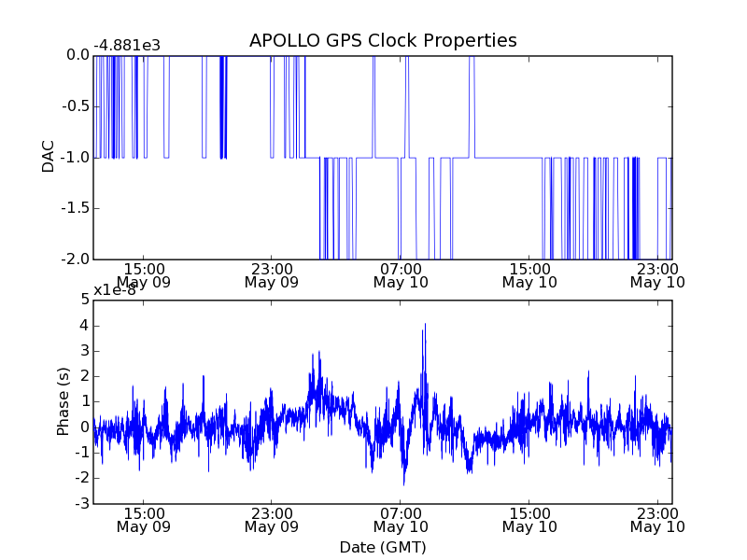The height and width of the screenshot is (560, 747).
Task: Click the 15:00 May 09 tick under the DAC plot
Action: click(x=144, y=275)
